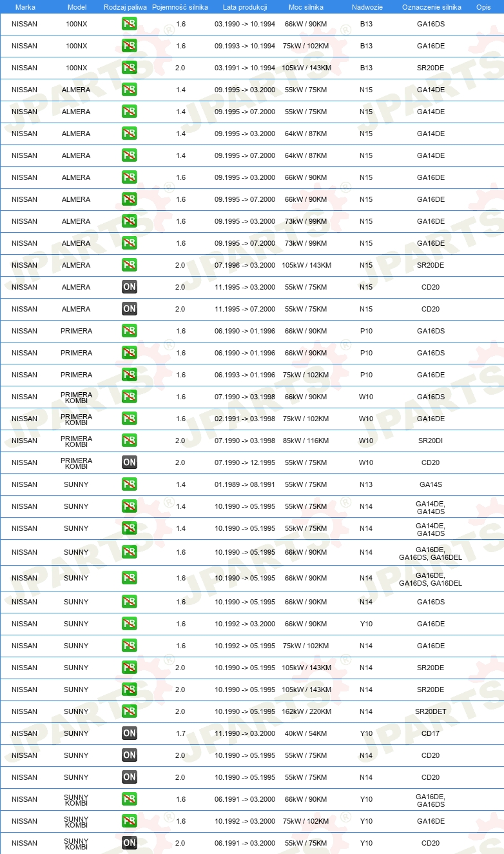Screen dimensions: 504x854
Task: Click petrol icon for 100NX 2.0 SR20DE row
Action: tap(130, 68)
